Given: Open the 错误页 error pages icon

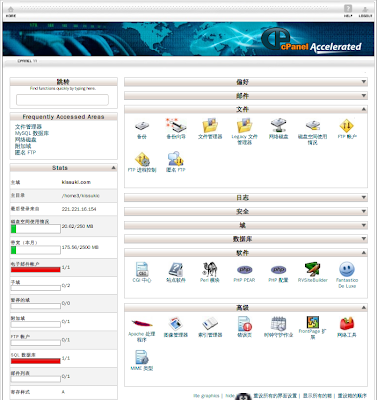Looking at the screenshot, I should pos(245,324).
